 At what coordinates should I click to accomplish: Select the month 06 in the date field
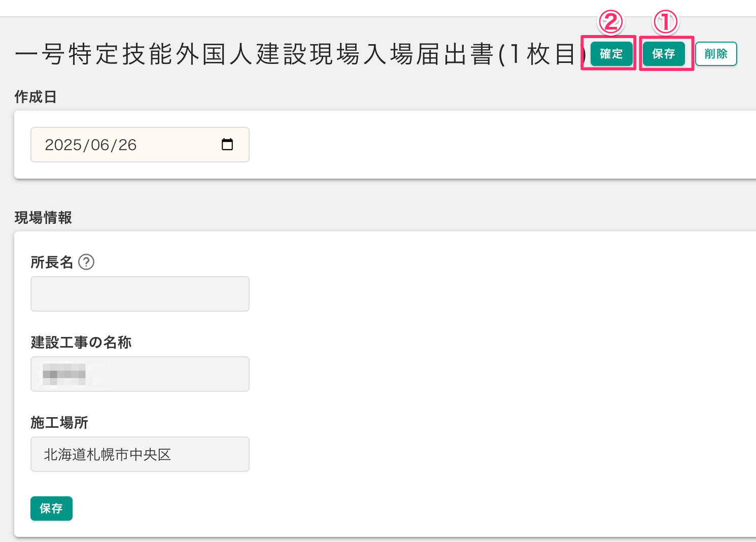pyautogui.click(x=100, y=145)
